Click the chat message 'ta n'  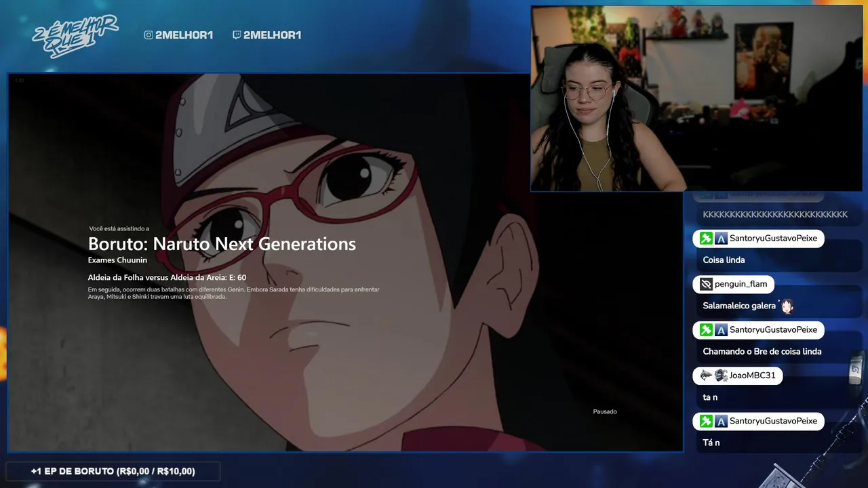[710, 398]
